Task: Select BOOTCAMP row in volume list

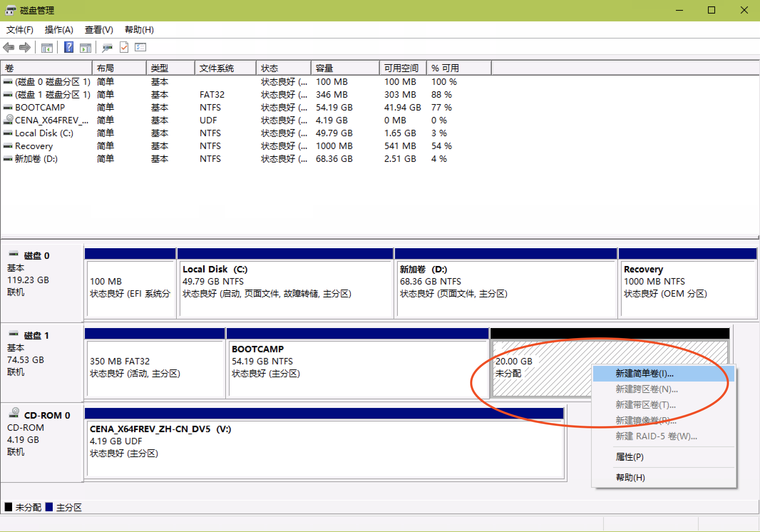Action: tap(40, 107)
